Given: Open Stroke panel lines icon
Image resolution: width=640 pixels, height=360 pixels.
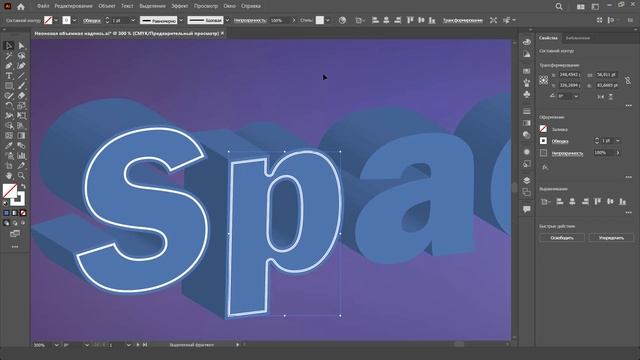Looking at the screenshot, I should click(x=527, y=111).
